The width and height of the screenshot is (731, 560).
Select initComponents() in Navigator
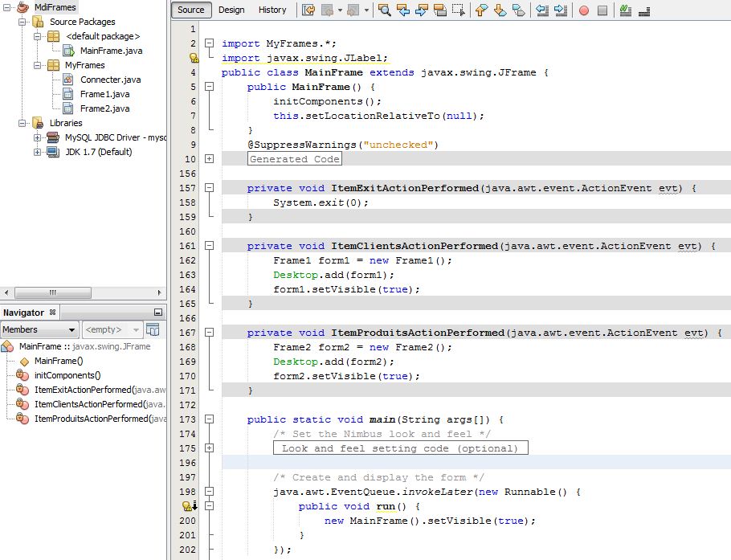click(x=67, y=375)
